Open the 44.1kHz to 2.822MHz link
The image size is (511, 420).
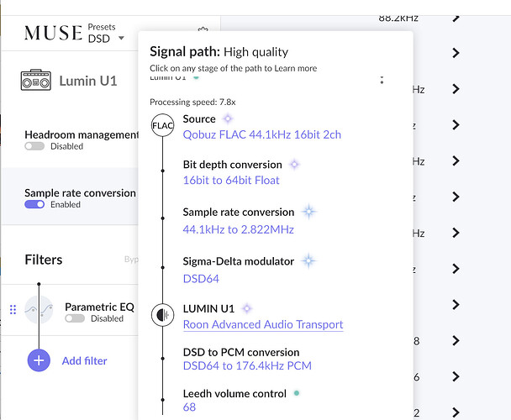coord(238,229)
